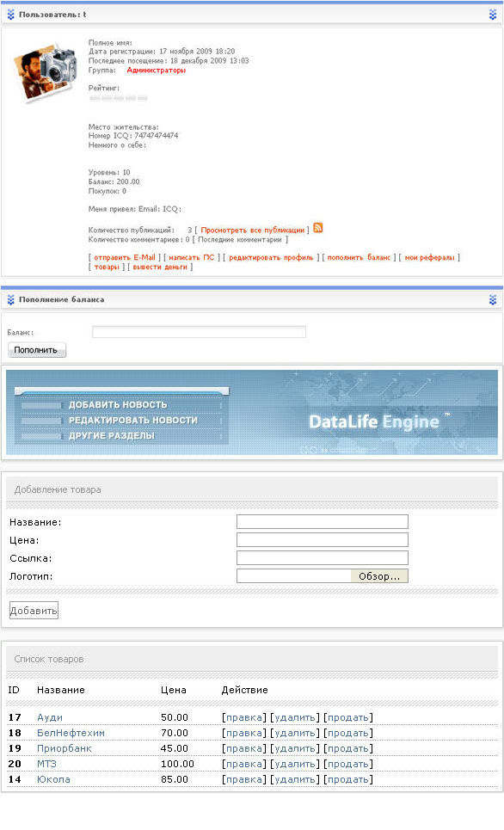Click продать for the МТЗ row
Viewport: 504px width, 830px height.
[x=348, y=765]
